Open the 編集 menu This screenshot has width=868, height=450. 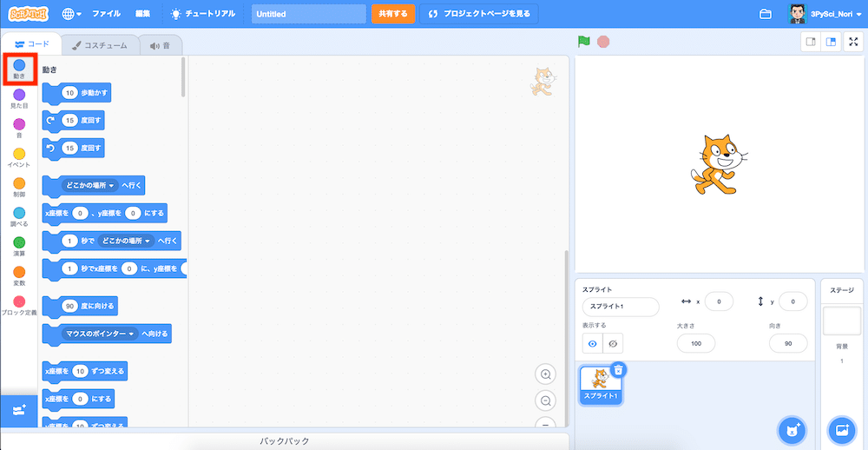(143, 14)
